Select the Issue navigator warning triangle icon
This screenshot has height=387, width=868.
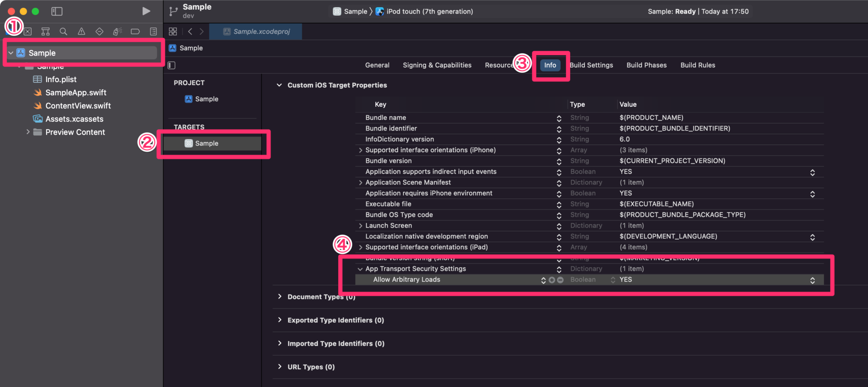pyautogui.click(x=81, y=31)
